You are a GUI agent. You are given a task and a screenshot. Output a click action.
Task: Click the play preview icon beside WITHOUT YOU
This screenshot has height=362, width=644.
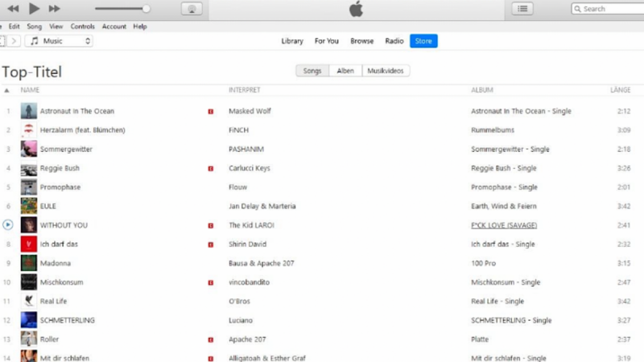click(8, 225)
